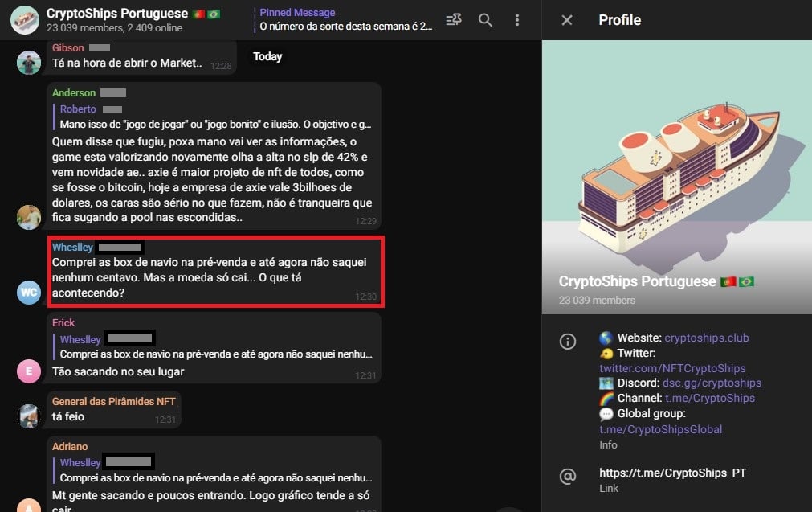Click '23 039 members' under the profile photo
This screenshot has width=812, height=512.
[x=597, y=300]
